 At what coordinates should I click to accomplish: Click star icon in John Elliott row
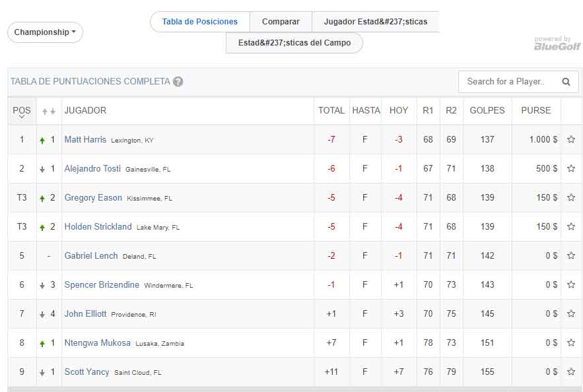571,314
